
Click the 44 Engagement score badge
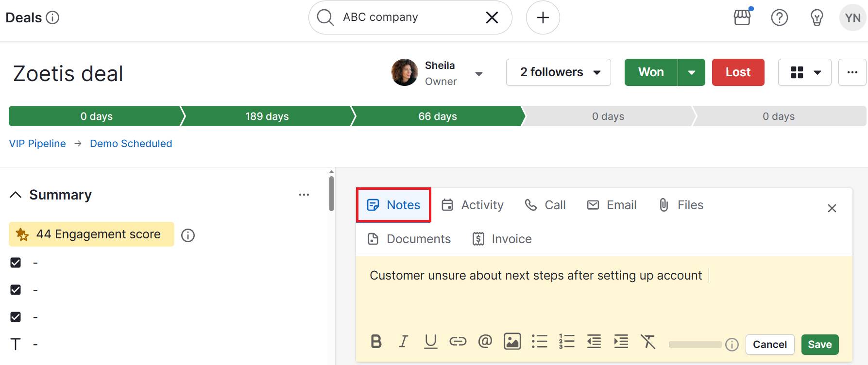click(x=91, y=234)
